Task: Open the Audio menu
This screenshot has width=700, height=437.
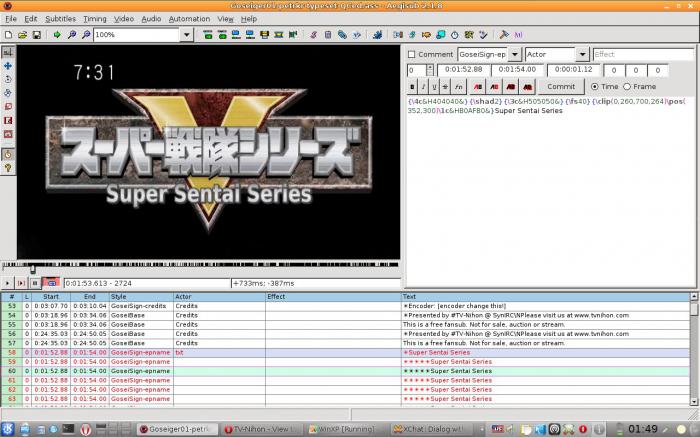Action: (x=151, y=19)
